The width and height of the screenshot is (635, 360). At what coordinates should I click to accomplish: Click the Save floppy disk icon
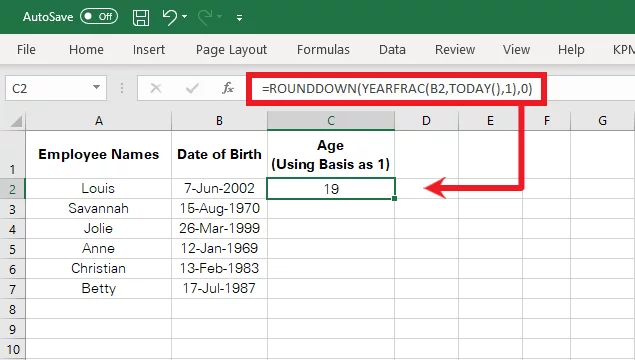(141, 17)
